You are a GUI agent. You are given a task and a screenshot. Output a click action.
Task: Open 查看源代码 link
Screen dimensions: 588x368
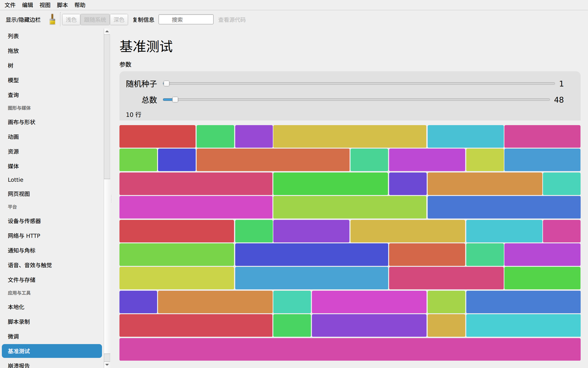click(x=232, y=20)
